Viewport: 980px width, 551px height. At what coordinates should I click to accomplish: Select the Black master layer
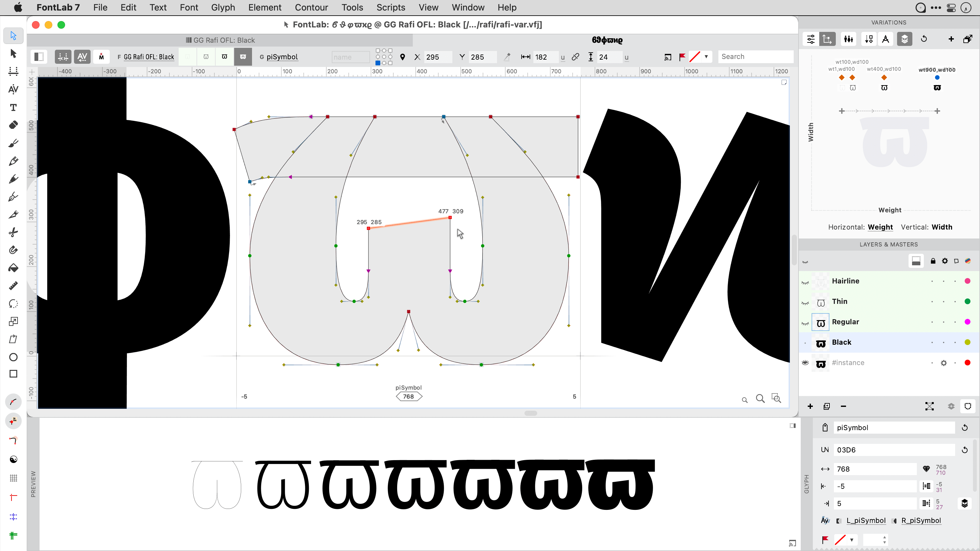pyautogui.click(x=889, y=342)
